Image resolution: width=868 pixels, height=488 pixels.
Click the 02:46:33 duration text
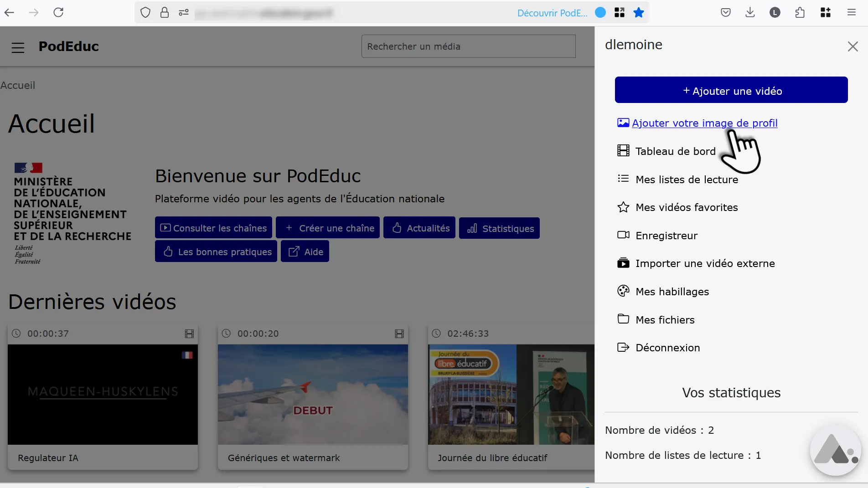click(468, 334)
